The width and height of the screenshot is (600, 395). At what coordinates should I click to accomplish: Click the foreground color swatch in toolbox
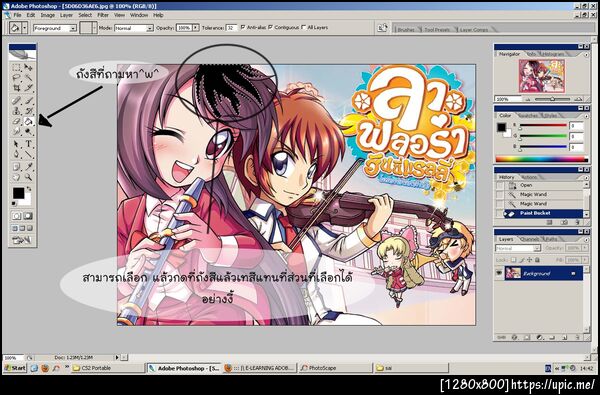18,193
